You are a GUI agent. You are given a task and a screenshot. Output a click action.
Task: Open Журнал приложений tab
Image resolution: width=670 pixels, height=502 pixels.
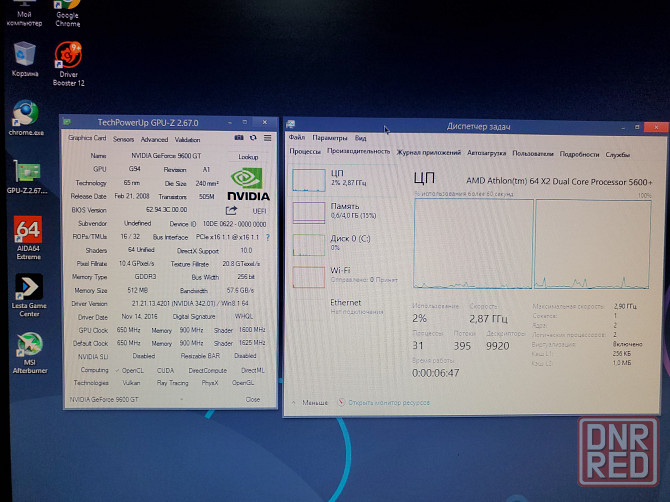click(429, 152)
